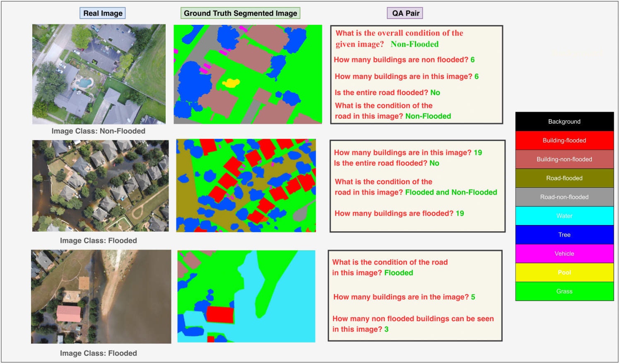Screen dimensions: 620x364
Task: Select the Vehicle magenta swatch
Action: (565, 254)
